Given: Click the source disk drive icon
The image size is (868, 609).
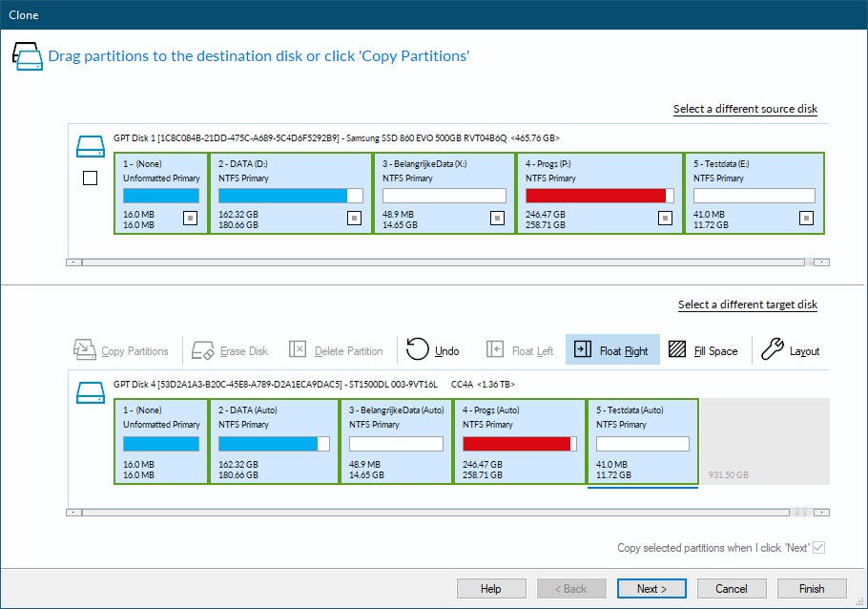Looking at the screenshot, I should (90, 146).
